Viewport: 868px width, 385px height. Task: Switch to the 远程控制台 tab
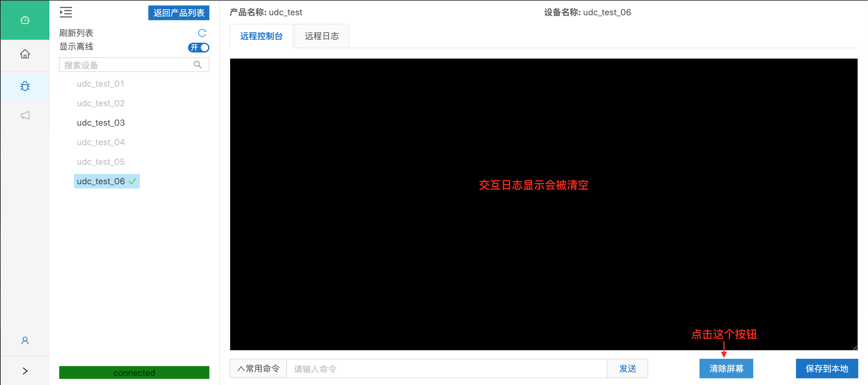(x=261, y=36)
